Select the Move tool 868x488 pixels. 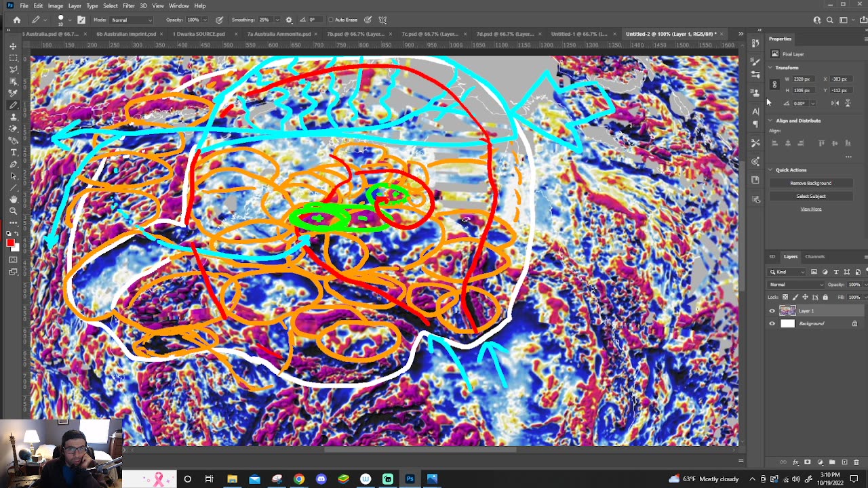pos(13,46)
